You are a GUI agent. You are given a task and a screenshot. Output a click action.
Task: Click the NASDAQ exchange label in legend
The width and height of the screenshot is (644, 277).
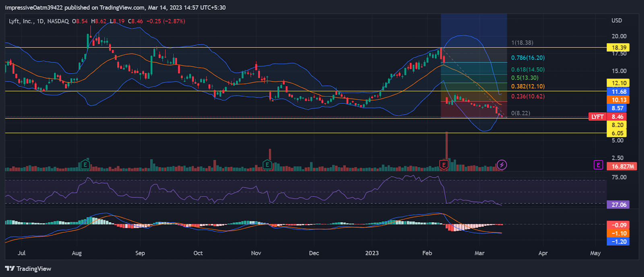pyautogui.click(x=58, y=21)
